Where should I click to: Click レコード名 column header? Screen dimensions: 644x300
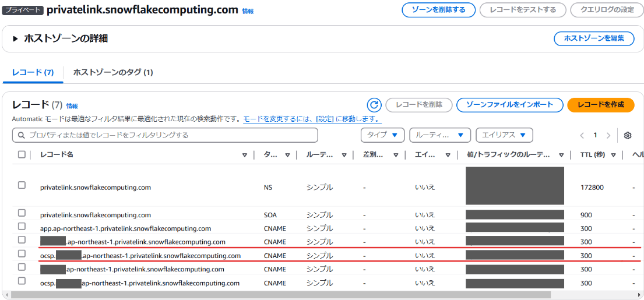coord(57,155)
